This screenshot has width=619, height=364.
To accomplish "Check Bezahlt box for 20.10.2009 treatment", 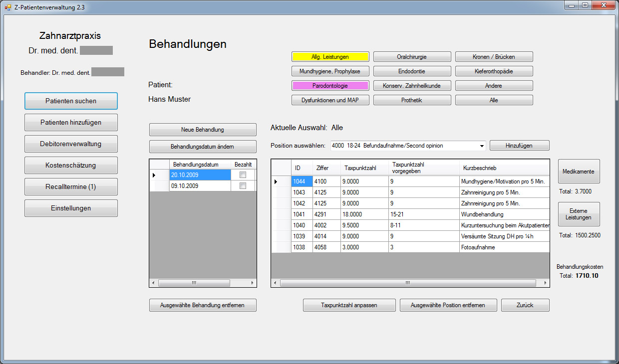I will [243, 175].
